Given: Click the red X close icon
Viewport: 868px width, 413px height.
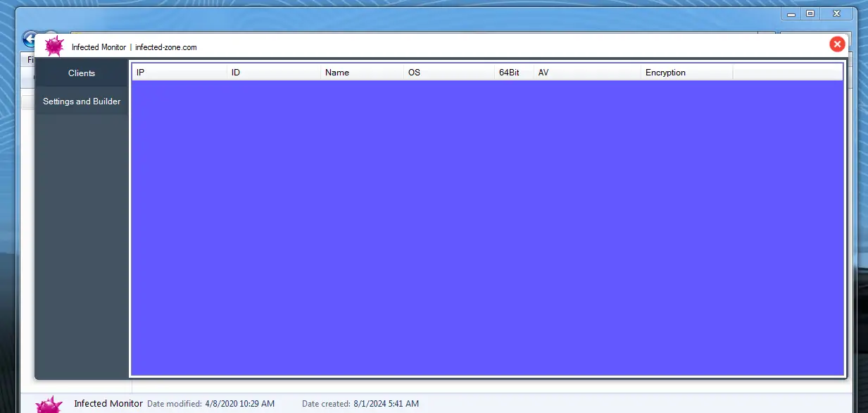Looking at the screenshot, I should coord(837,44).
